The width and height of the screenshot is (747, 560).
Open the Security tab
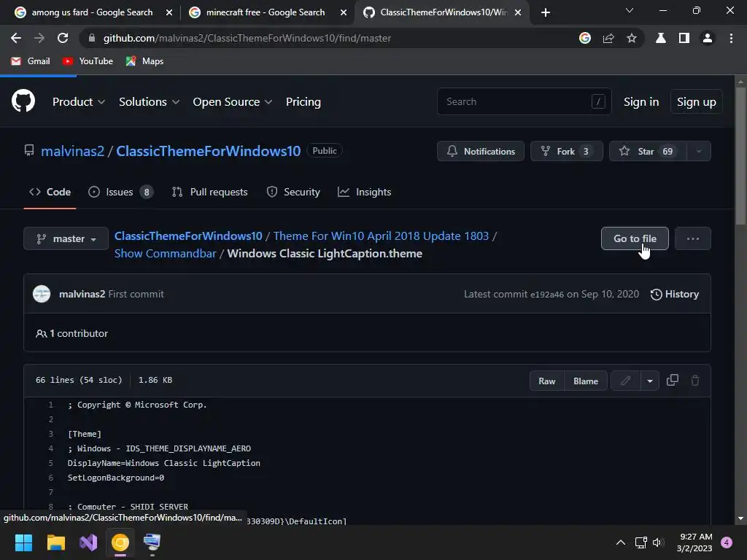tap(293, 192)
